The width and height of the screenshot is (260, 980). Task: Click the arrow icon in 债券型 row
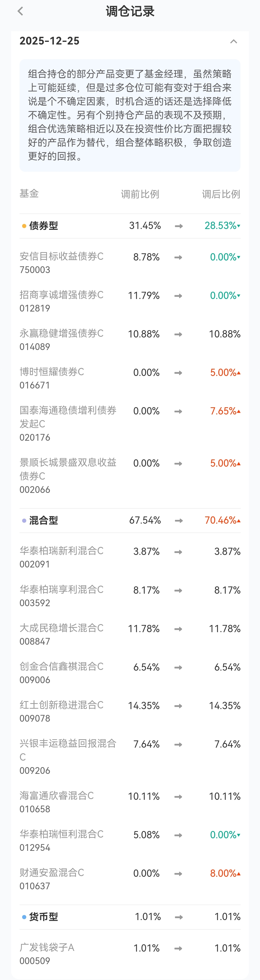pos(179,226)
